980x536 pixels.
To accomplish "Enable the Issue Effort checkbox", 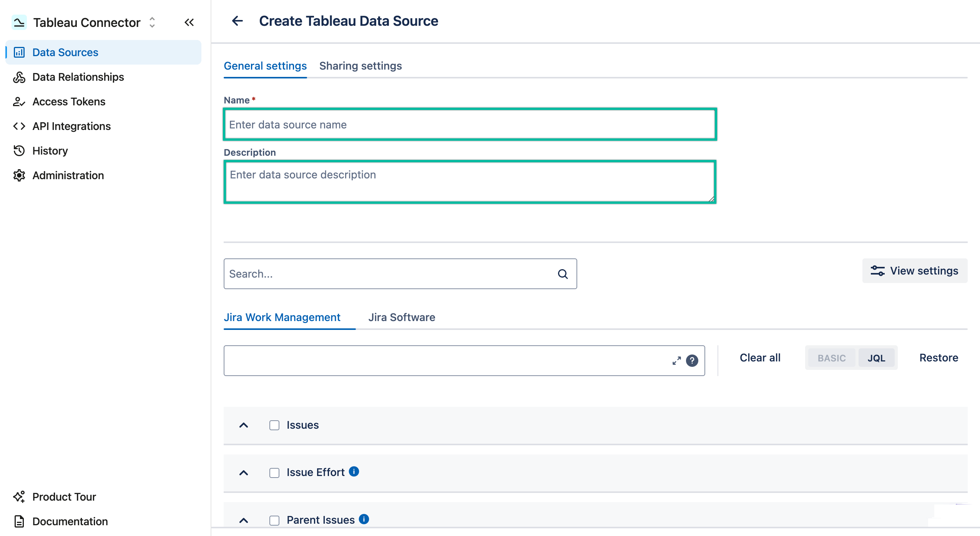I will point(274,473).
